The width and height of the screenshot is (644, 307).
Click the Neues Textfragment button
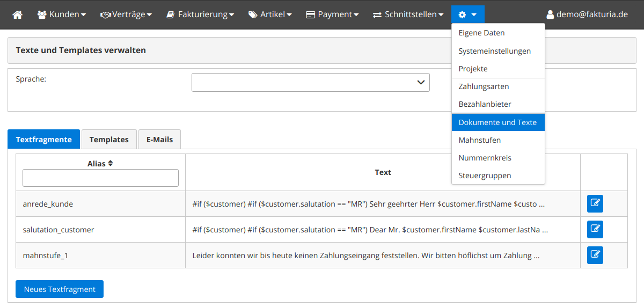(60, 289)
